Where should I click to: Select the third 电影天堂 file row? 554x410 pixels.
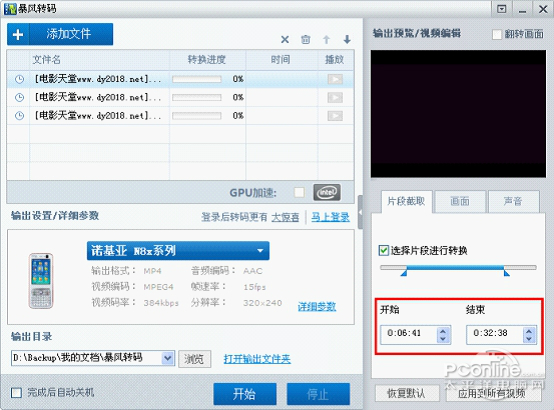(x=180, y=116)
